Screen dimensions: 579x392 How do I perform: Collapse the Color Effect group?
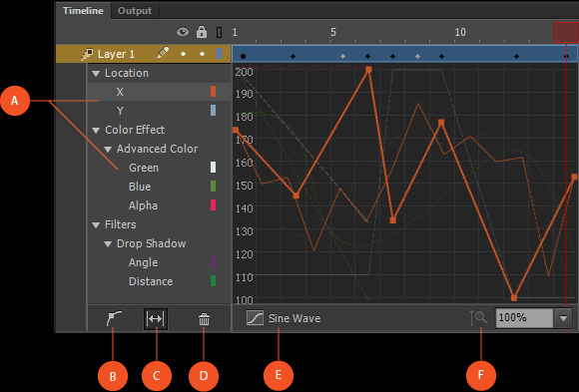tap(96, 131)
